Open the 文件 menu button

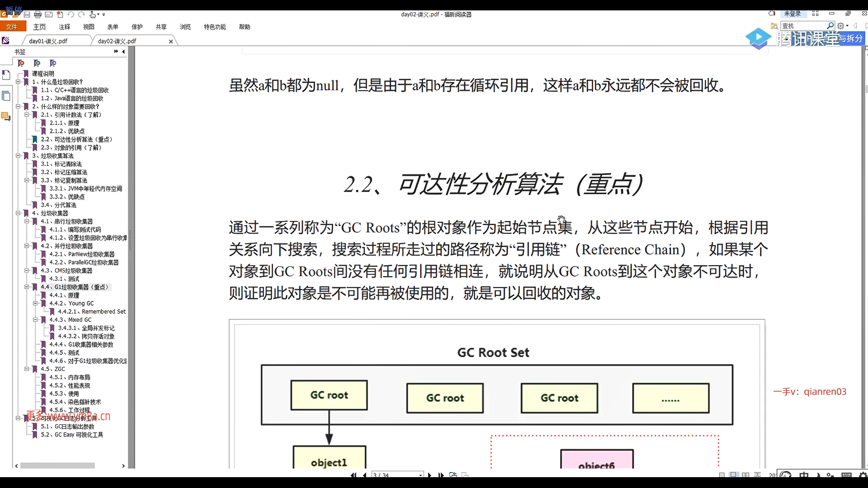point(12,27)
